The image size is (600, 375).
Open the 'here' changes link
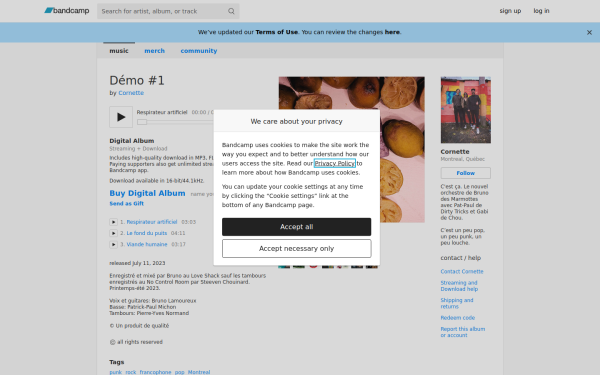tap(392, 32)
